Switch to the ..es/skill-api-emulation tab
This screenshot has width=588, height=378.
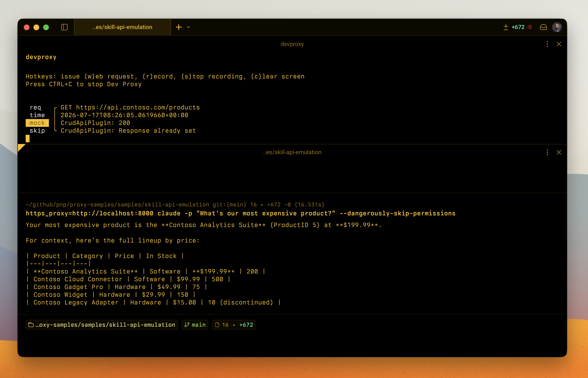(x=122, y=27)
